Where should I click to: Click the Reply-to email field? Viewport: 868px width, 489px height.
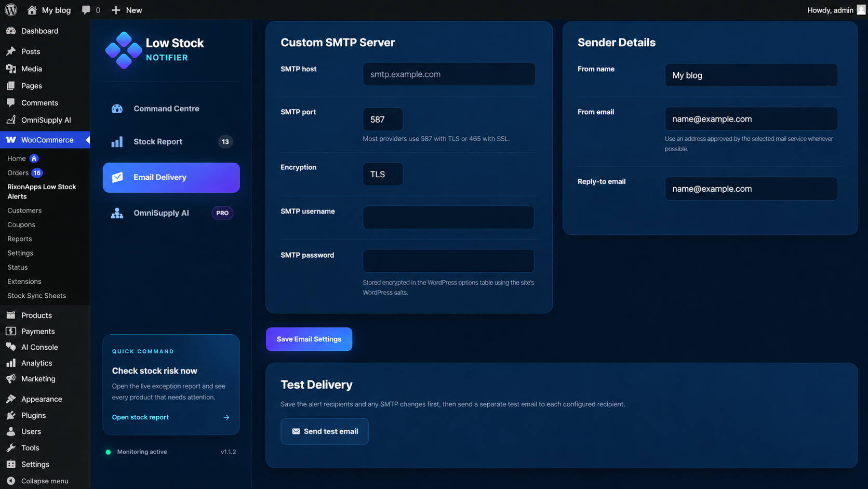tap(751, 189)
